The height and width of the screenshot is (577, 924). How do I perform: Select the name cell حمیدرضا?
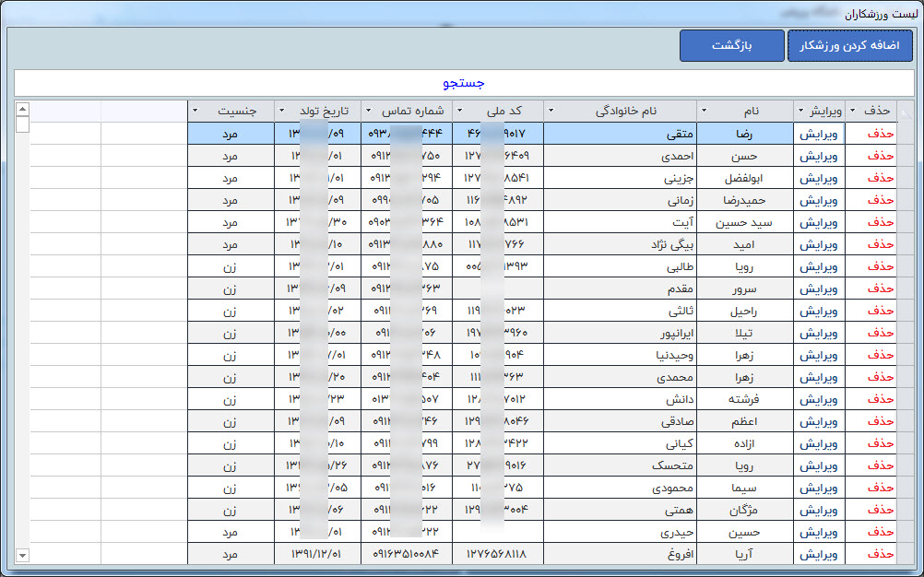coord(745,200)
